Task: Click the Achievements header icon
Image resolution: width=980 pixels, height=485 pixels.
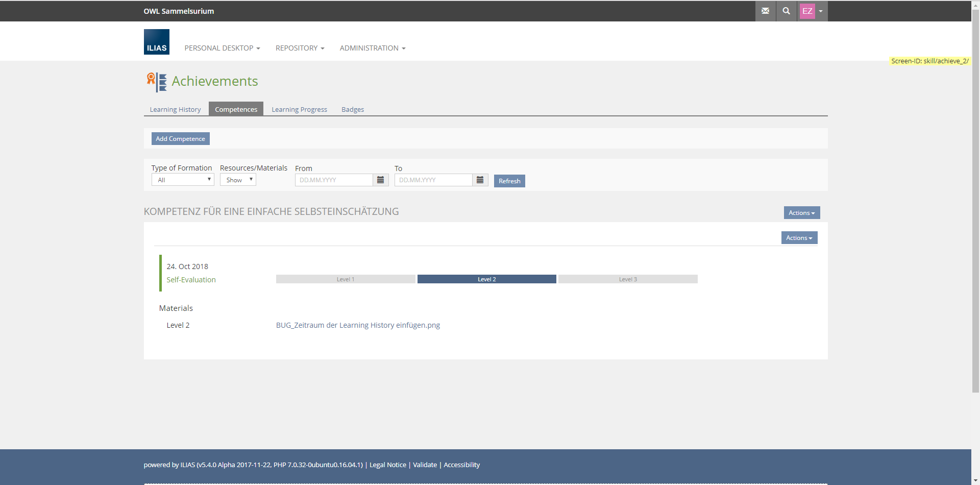Action: click(x=157, y=82)
